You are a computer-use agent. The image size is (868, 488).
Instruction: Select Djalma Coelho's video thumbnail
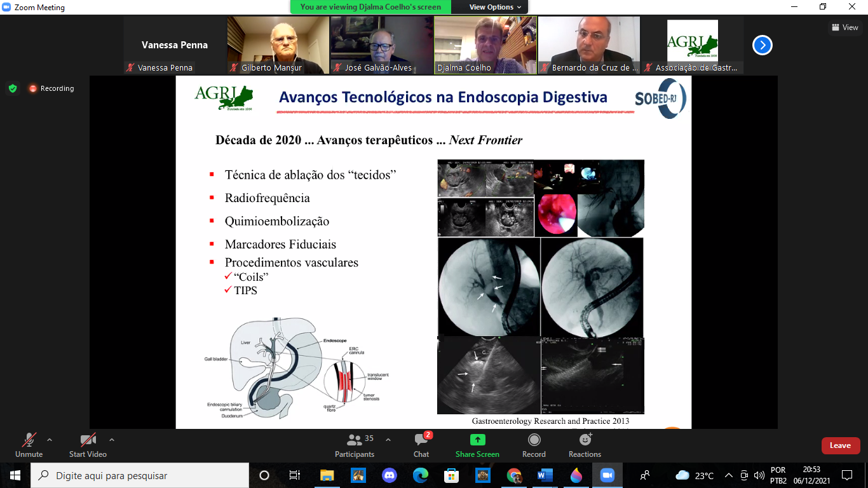485,44
